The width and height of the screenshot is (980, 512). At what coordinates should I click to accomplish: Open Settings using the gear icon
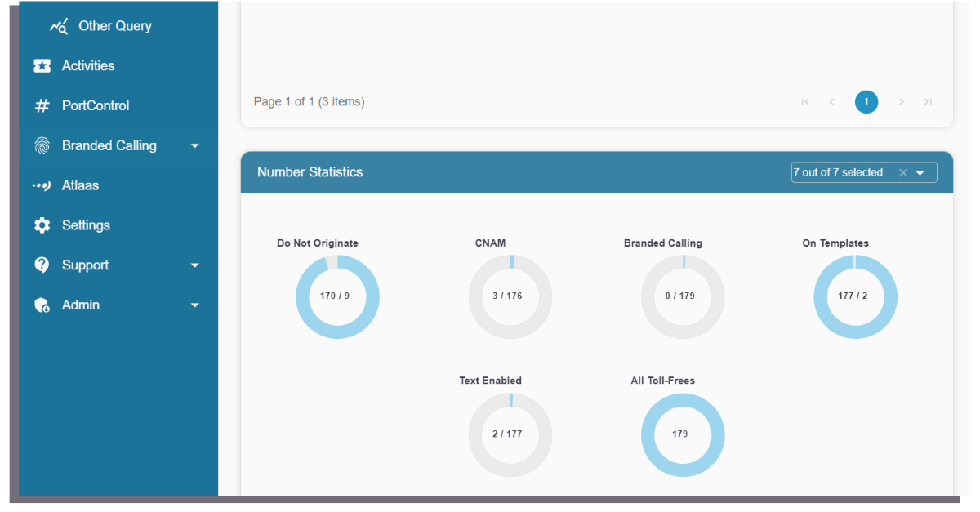[42, 225]
